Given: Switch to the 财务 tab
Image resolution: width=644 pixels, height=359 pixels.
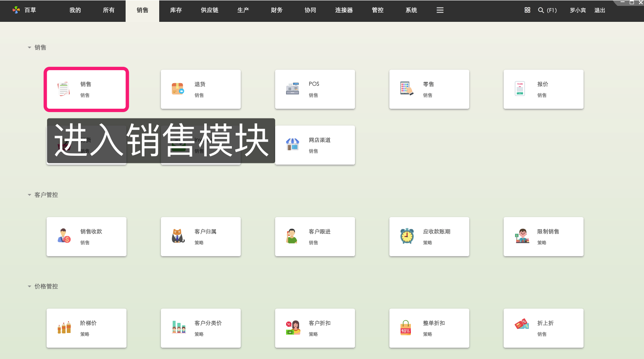Looking at the screenshot, I should [277, 10].
